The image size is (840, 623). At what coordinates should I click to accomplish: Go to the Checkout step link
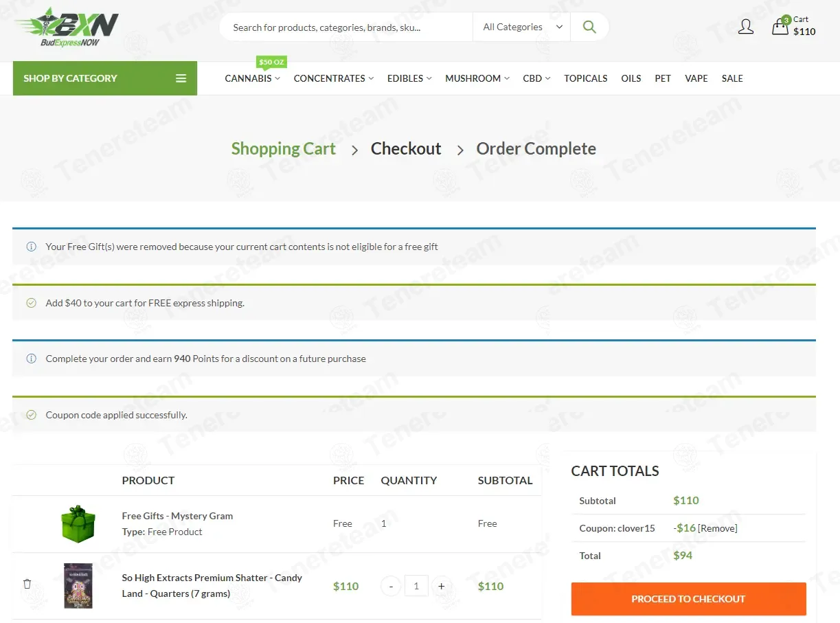tap(406, 148)
